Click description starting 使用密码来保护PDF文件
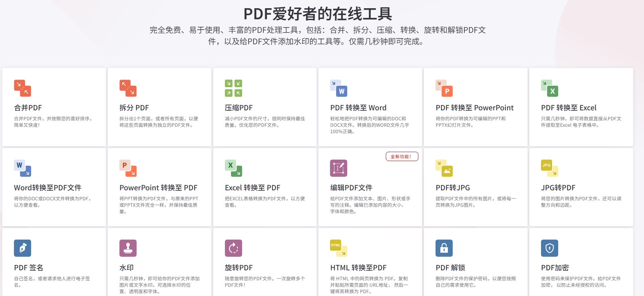 581,282
